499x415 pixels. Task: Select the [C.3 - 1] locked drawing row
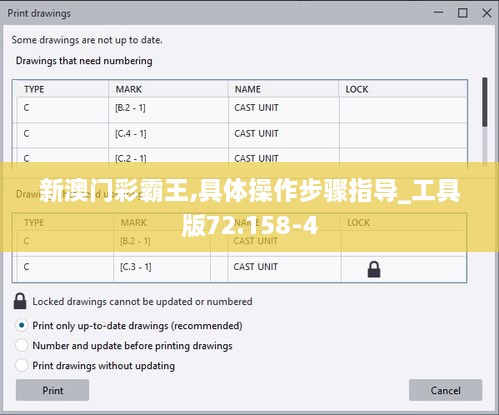point(239,267)
